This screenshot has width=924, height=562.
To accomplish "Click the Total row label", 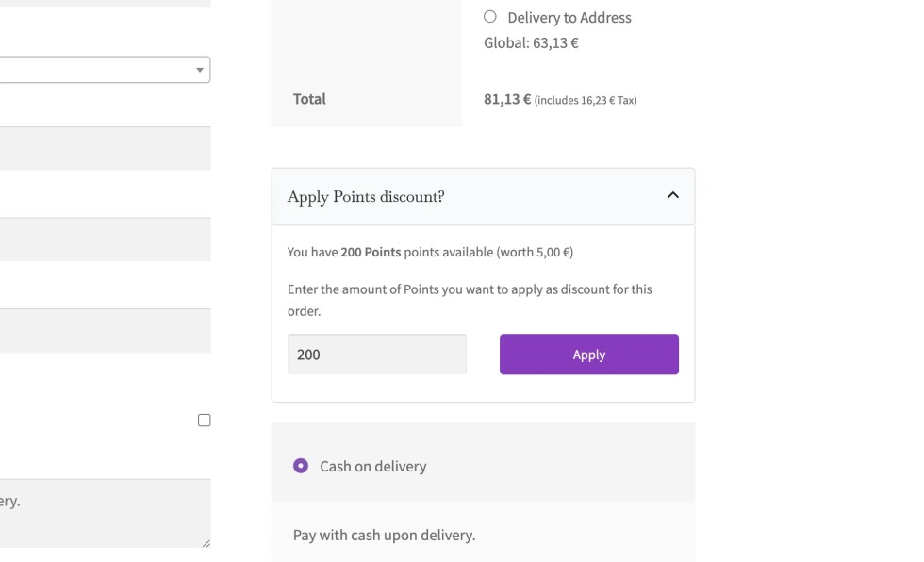I will pos(309,99).
